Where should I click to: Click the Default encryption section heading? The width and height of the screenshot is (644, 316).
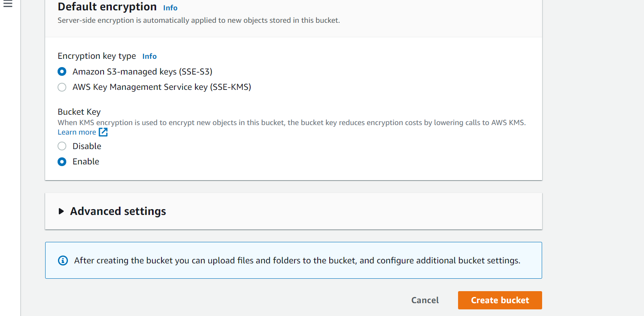pyautogui.click(x=107, y=7)
